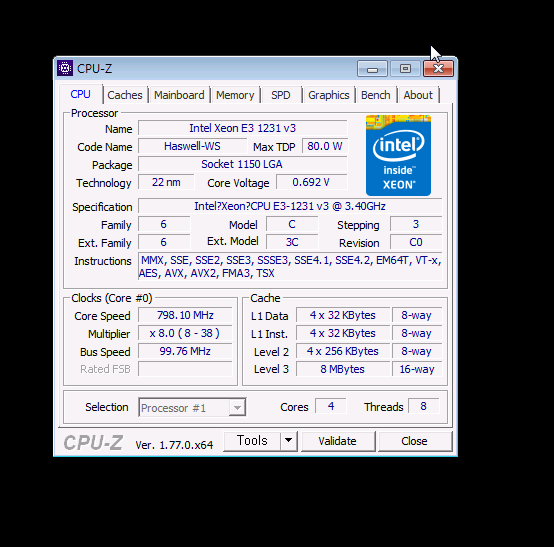This screenshot has width=554, height=547.
Task: Click the Model value C
Action: [x=292, y=224]
